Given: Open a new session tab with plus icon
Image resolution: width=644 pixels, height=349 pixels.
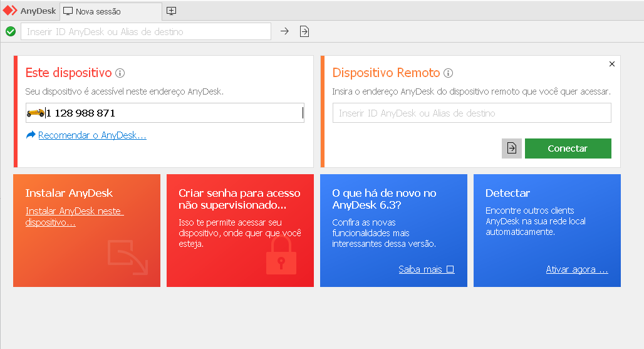Looking at the screenshot, I should pyautogui.click(x=171, y=11).
